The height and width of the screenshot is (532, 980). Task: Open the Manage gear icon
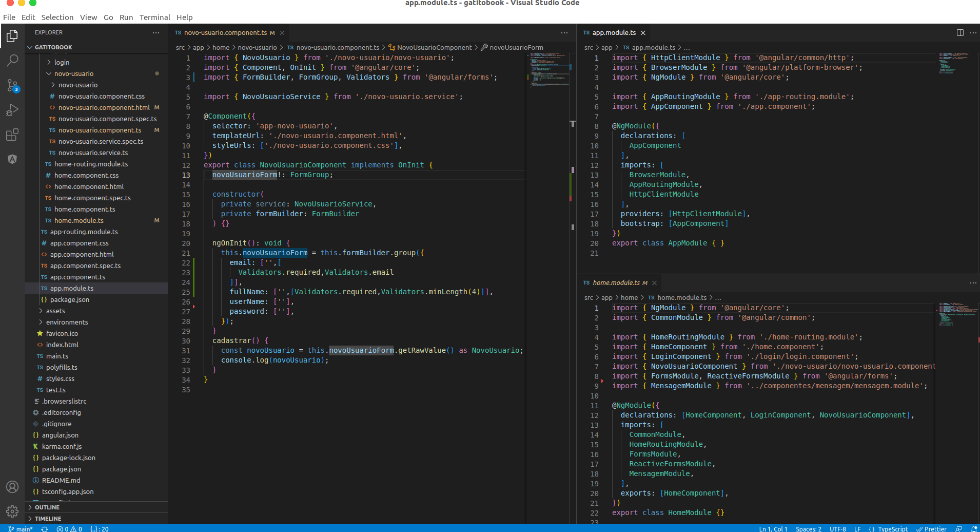[x=12, y=511]
